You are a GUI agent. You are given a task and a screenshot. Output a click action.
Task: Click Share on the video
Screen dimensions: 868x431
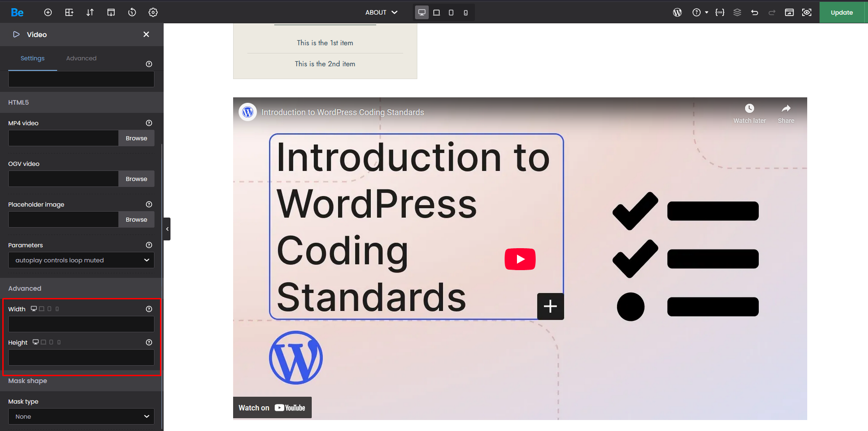[x=786, y=113]
